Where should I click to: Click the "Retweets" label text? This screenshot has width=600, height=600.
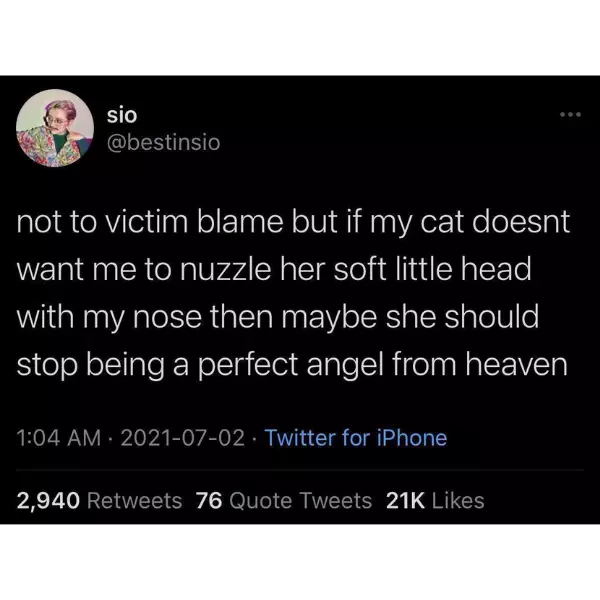tap(135, 501)
